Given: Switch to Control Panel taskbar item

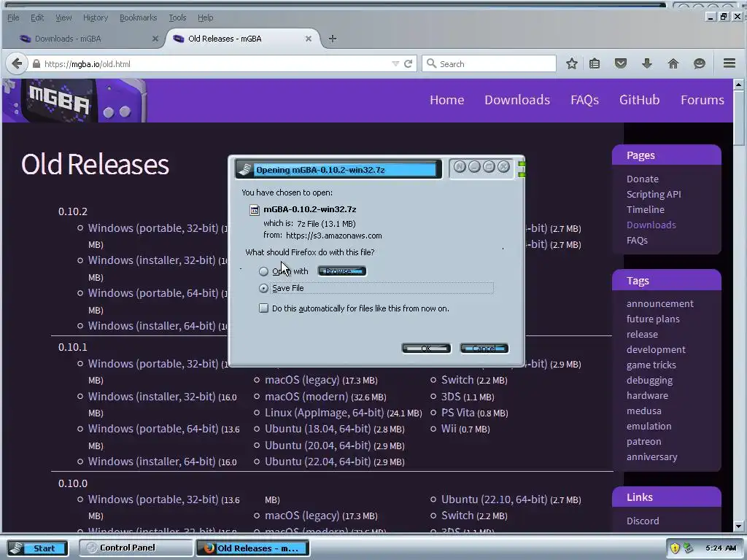Looking at the screenshot, I should click(x=135, y=548).
